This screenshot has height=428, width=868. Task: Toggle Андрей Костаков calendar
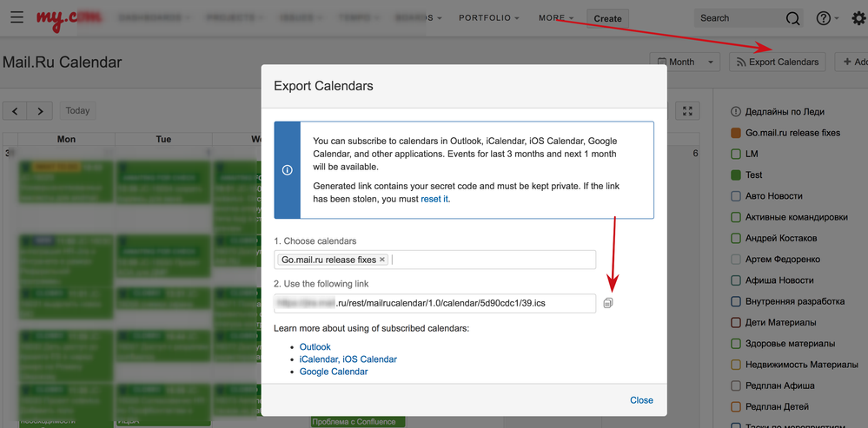[736, 239]
